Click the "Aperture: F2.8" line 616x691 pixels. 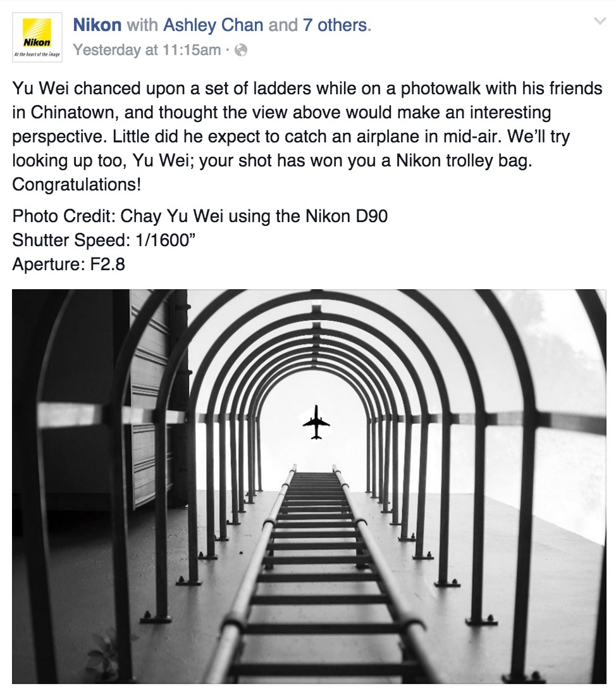coord(68,264)
